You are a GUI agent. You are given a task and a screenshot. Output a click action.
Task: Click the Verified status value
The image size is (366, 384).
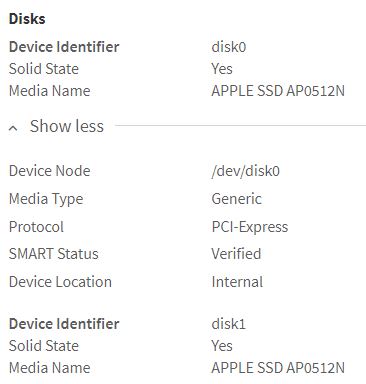tap(236, 254)
